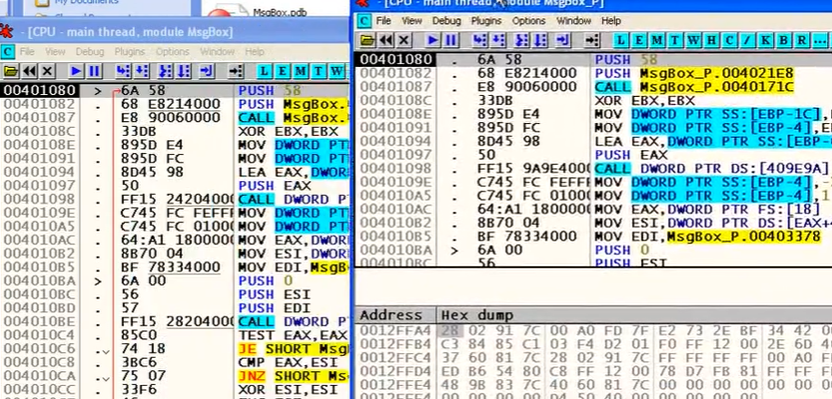
Task: Pause execution in MsgBox_P window toolbar
Action: pos(450,40)
